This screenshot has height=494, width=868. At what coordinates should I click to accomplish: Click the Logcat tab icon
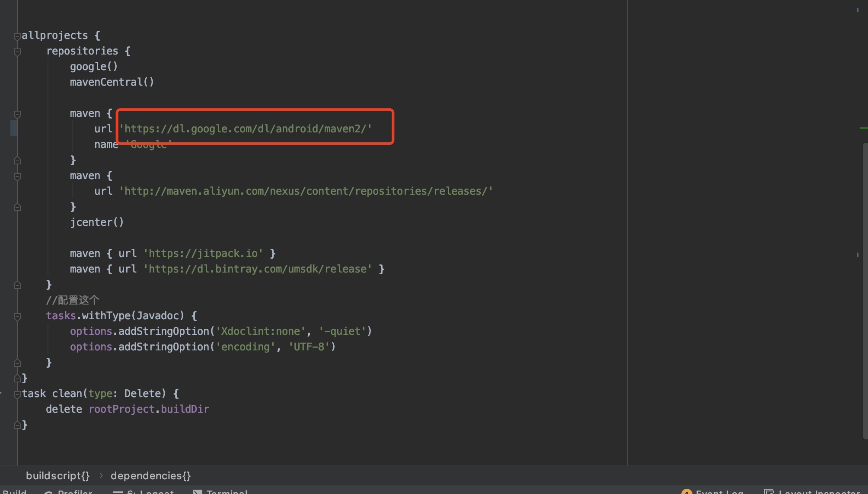(118, 492)
